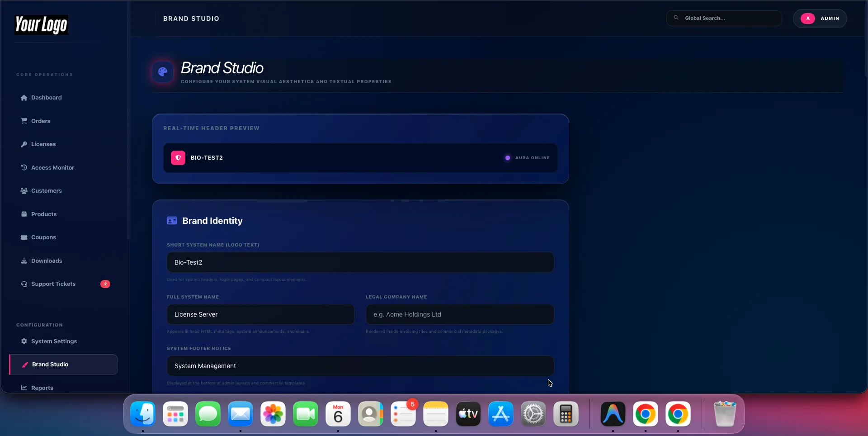Image resolution: width=868 pixels, height=436 pixels.
Task: Click the Products box icon
Action: click(24, 214)
